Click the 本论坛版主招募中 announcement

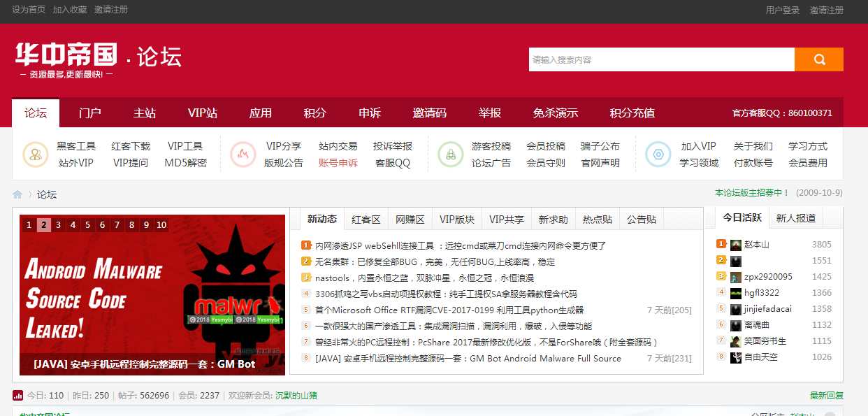752,192
